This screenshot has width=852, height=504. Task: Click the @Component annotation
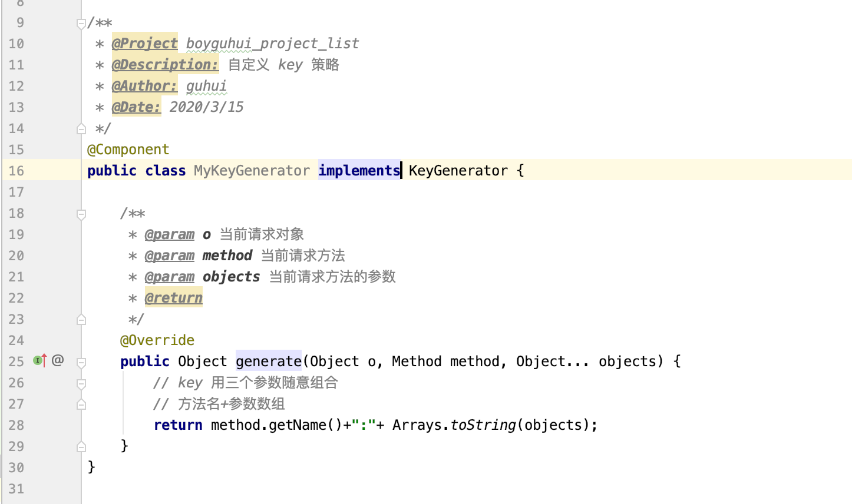point(128,150)
